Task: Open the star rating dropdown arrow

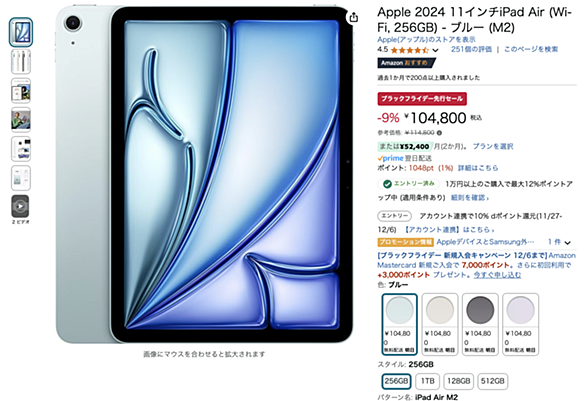Action: click(x=435, y=50)
